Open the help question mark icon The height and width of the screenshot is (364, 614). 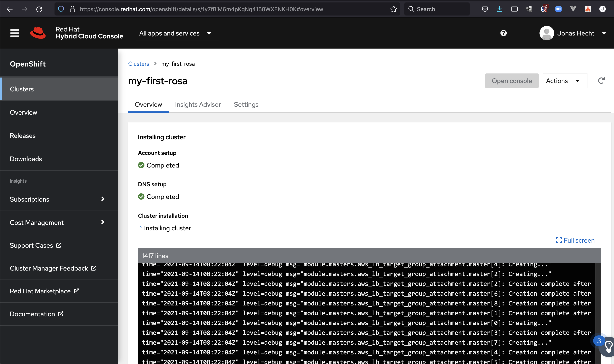pos(503,33)
